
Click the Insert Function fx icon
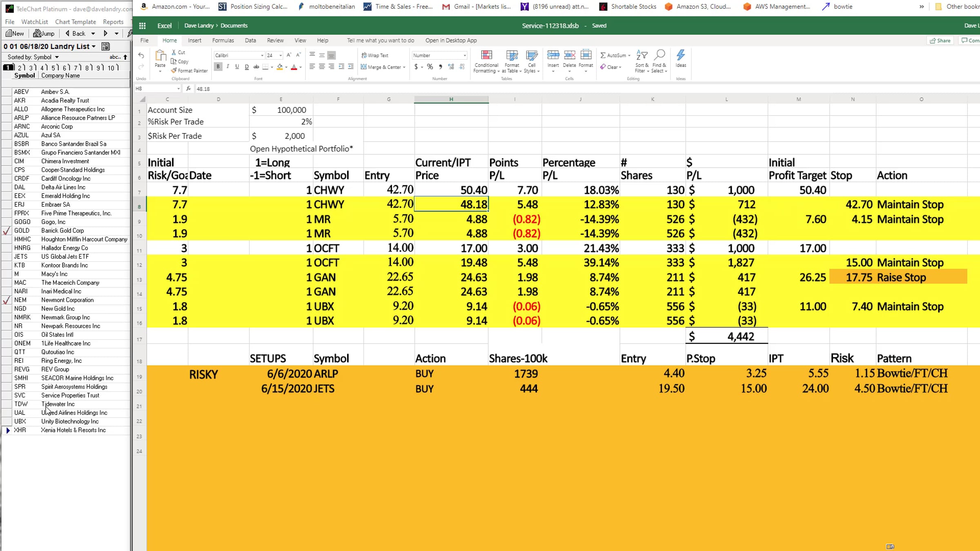point(188,89)
